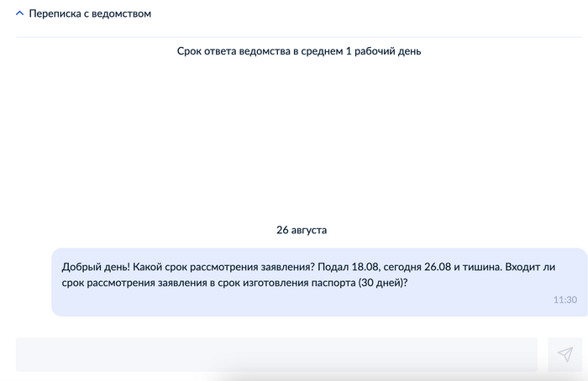Select the sent message bubble

[319, 282]
